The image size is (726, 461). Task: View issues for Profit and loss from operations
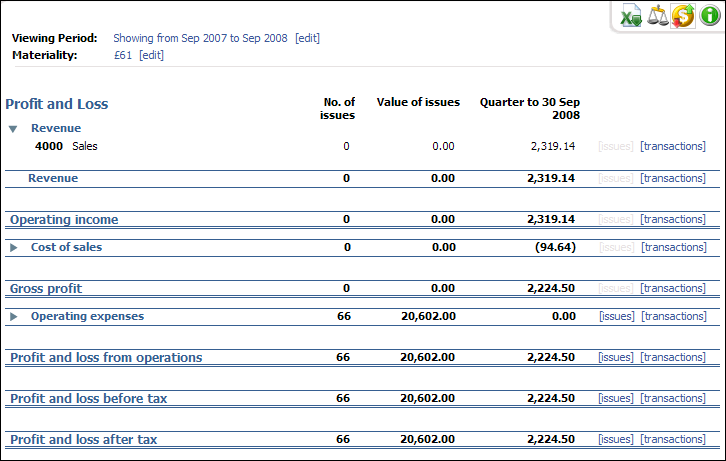point(615,357)
